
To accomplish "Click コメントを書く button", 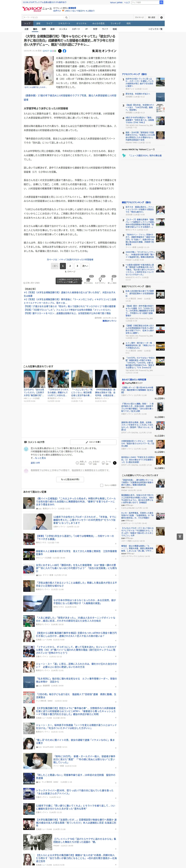I will 93,442.
